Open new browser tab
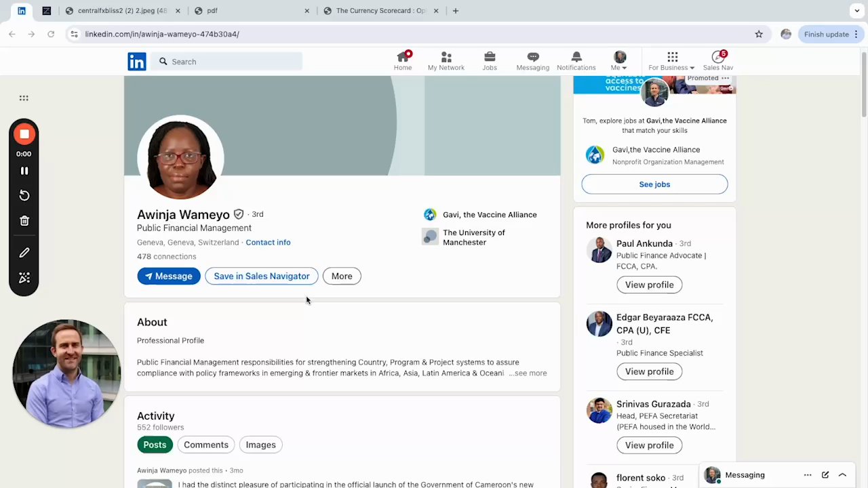868x488 pixels. coord(456,11)
